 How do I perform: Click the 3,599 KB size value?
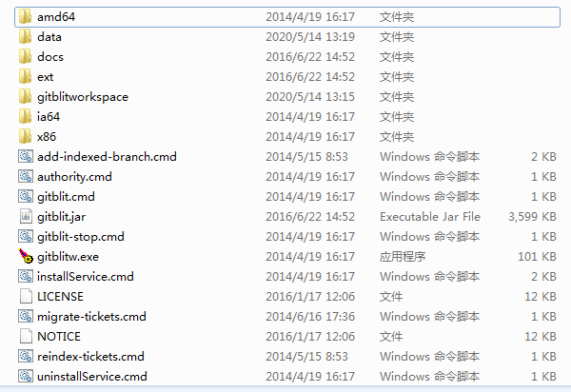tap(532, 217)
